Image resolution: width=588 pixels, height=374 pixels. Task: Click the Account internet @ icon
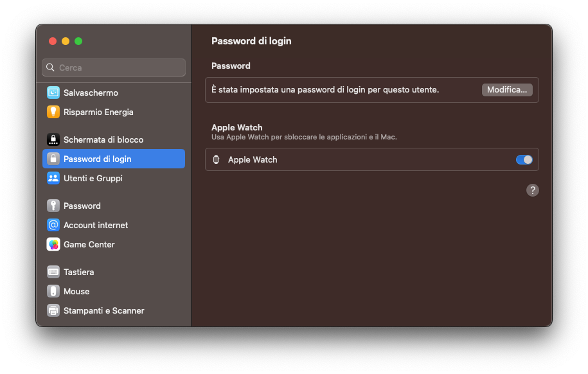pyautogui.click(x=53, y=225)
